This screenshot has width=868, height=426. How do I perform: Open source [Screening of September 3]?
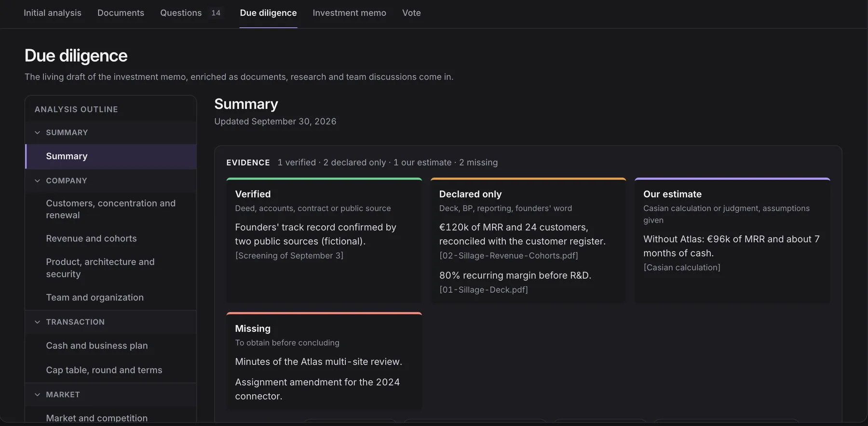pyautogui.click(x=289, y=256)
